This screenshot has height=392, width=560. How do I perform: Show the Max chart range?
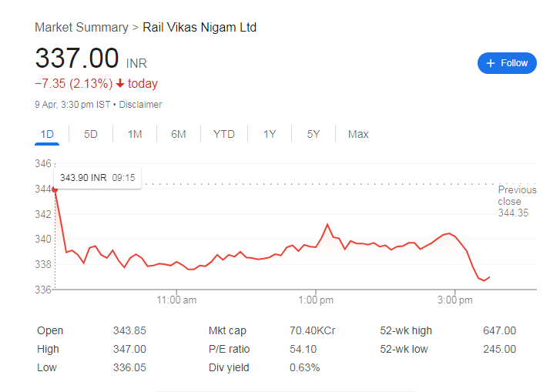tap(358, 134)
